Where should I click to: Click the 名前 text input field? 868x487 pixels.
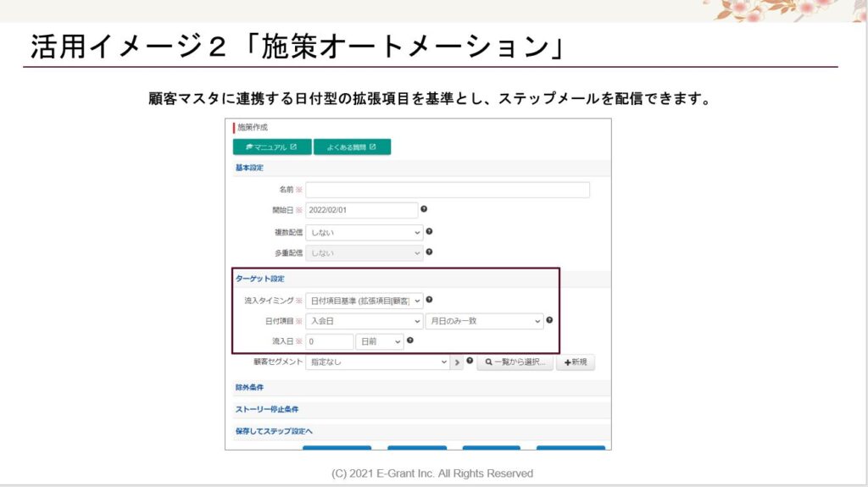pos(448,190)
